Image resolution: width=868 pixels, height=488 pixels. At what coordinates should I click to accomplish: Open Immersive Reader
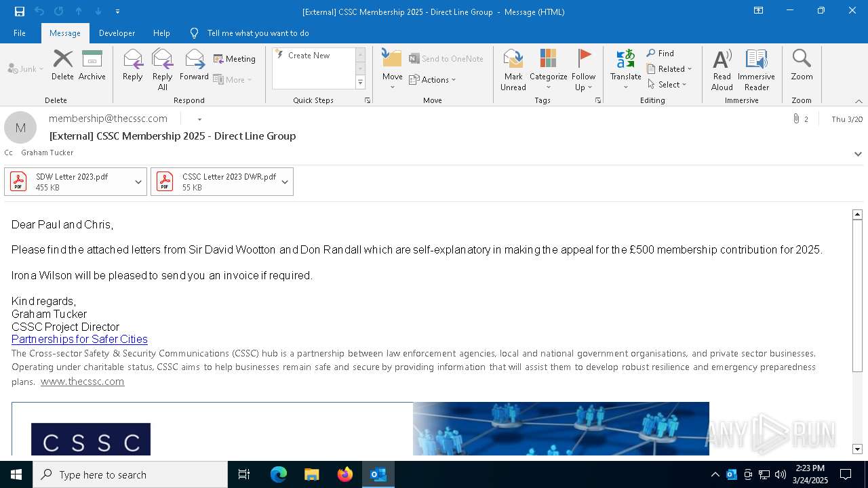pyautogui.click(x=756, y=70)
